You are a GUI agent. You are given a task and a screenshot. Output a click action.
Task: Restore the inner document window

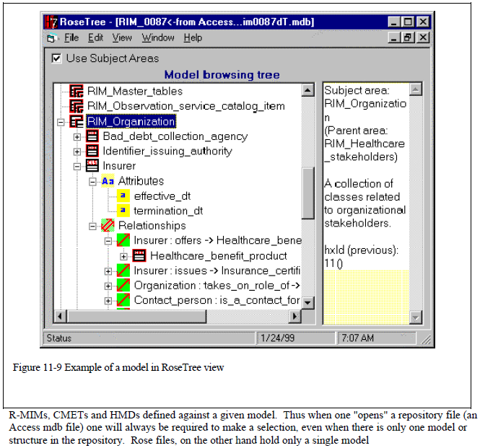pos(408,38)
